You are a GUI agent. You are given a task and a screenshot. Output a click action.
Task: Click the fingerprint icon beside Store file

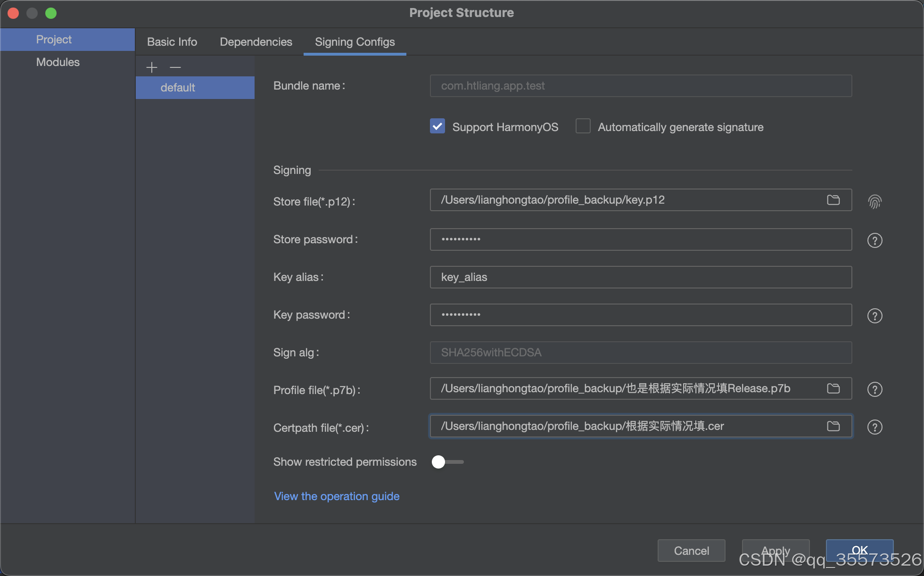tap(874, 202)
